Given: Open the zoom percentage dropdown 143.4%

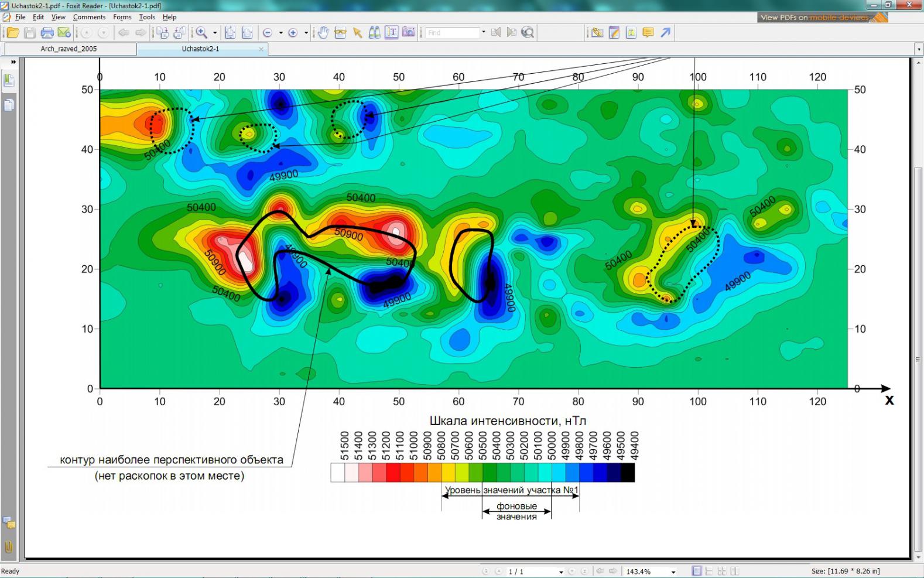Looking at the screenshot, I should click(673, 572).
